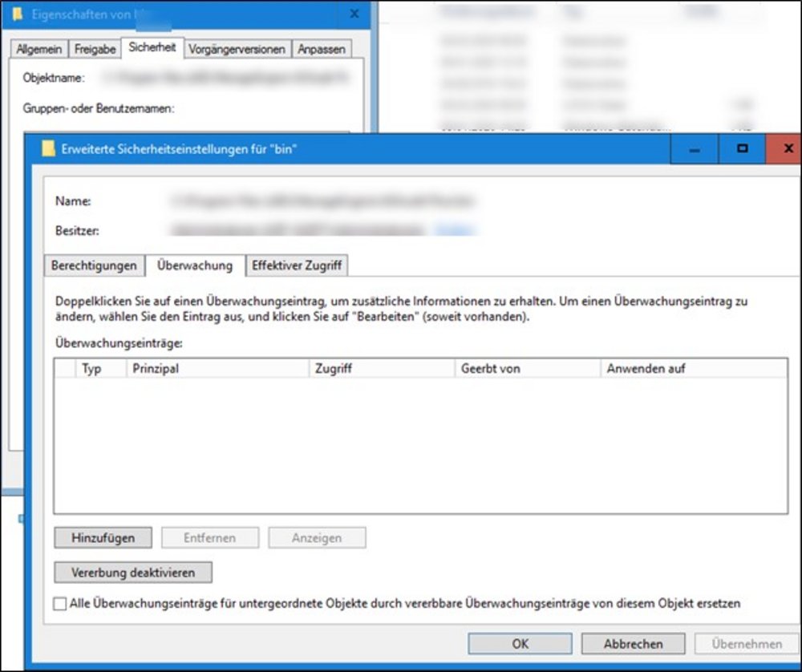Sort by the Prinzipal column header
Screen dimensions: 802x672
[x=217, y=369]
